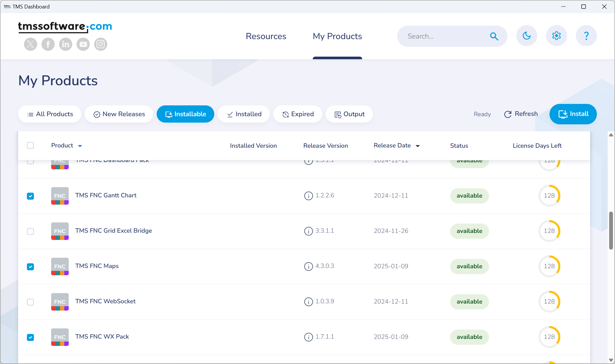The image size is (615, 364).
Task: Toggle the select-all checkbox in table header
Action: coord(30,145)
